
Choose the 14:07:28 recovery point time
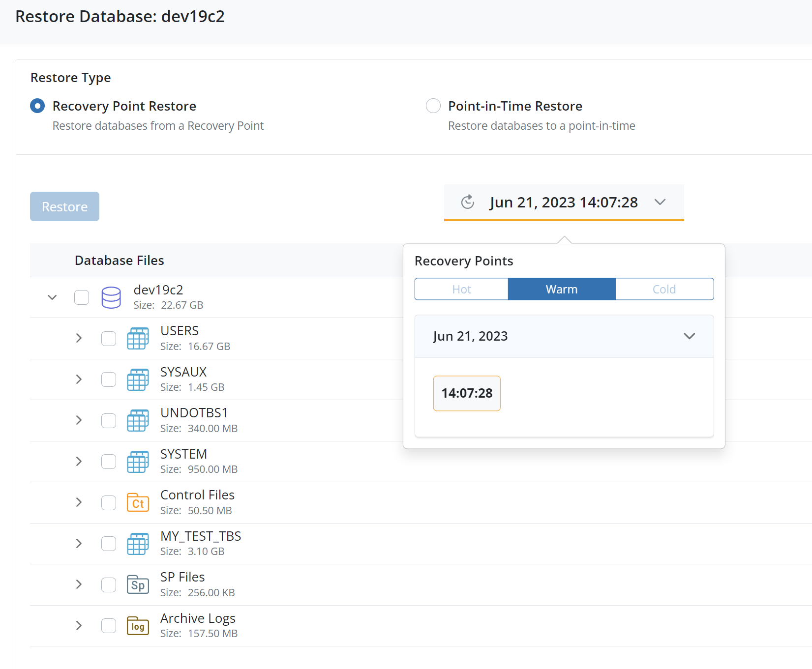pyautogui.click(x=467, y=393)
